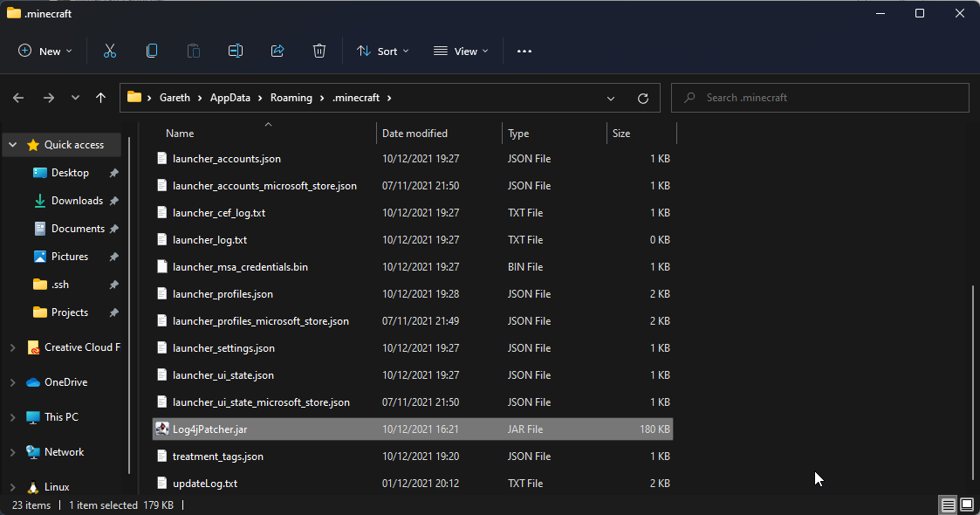Screen dimensions: 980x515
Task: Click Roaming in the address breadcrumb
Action: pyautogui.click(x=291, y=98)
